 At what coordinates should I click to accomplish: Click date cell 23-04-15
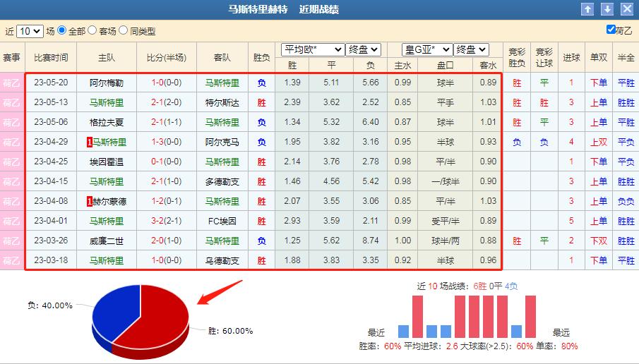51,181
